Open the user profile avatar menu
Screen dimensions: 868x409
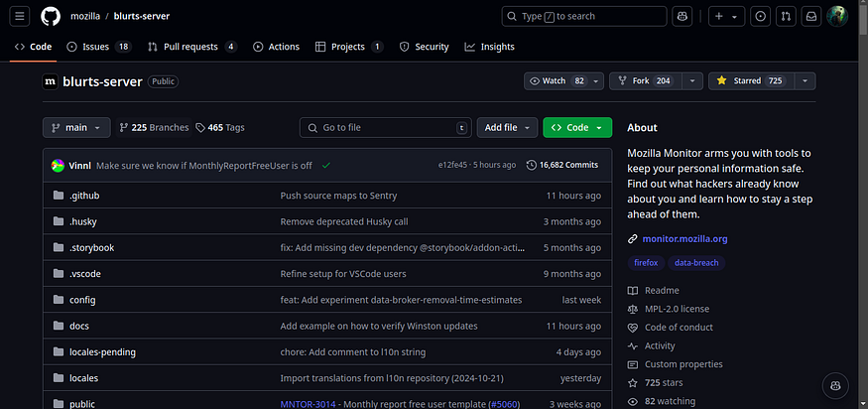click(837, 16)
